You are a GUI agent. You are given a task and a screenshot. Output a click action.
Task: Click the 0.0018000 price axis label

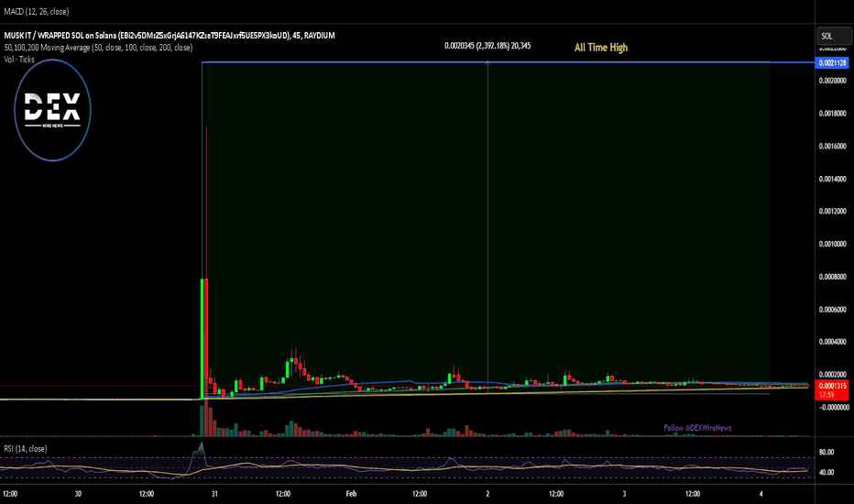click(x=833, y=114)
